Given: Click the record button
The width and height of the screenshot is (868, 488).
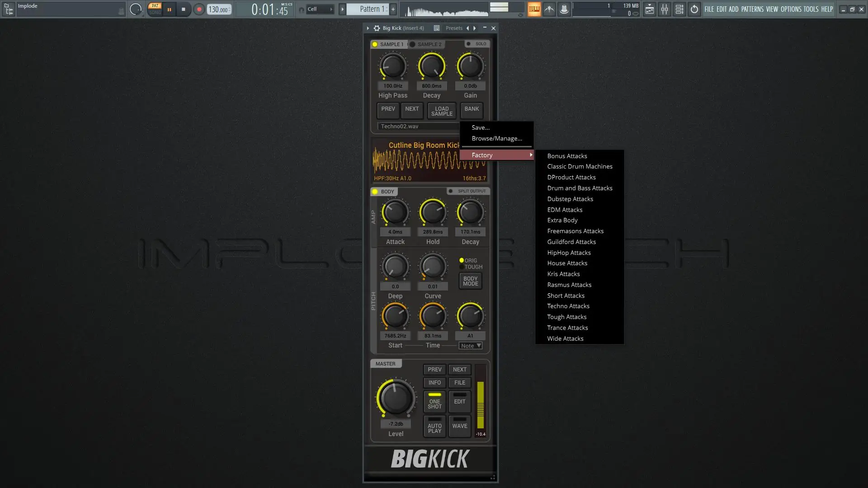Looking at the screenshot, I should (199, 9).
